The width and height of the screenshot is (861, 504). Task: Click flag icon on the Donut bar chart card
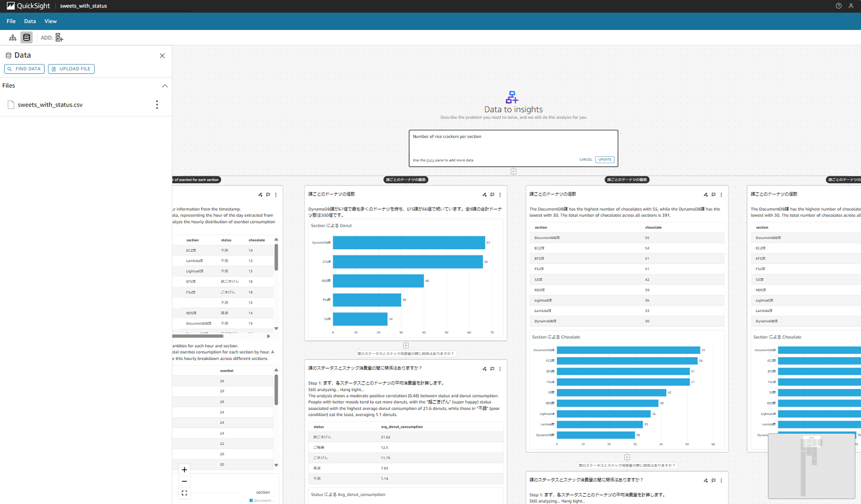pyautogui.click(x=492, y=195)
